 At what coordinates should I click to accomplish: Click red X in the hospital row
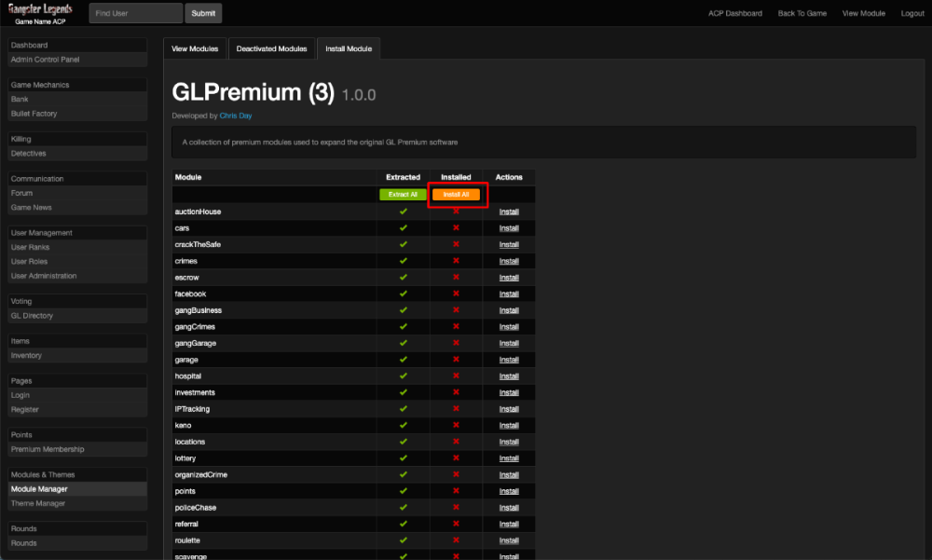(456, 376)
